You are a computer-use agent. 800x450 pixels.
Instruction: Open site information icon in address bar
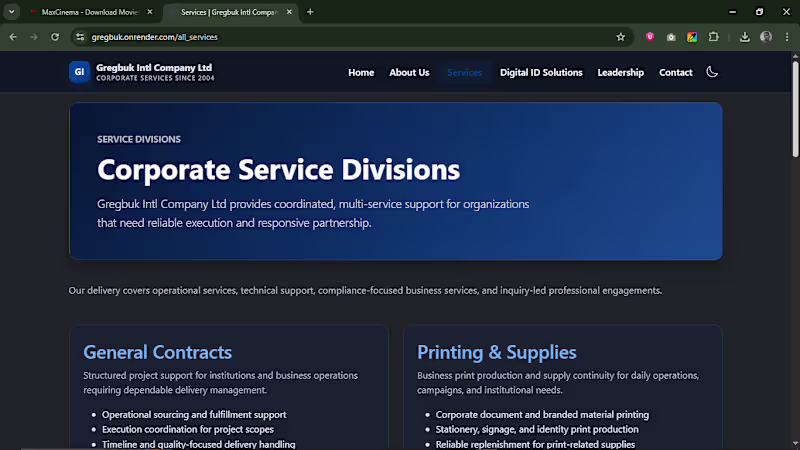[x=80, y=37]
